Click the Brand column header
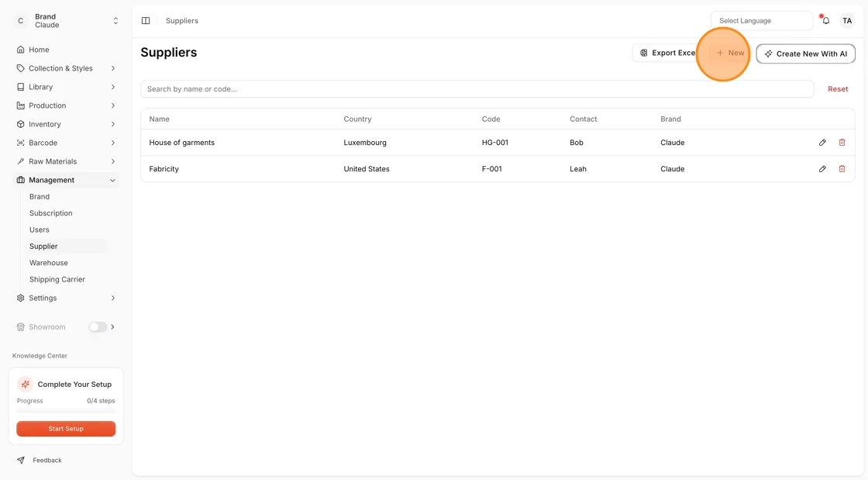Screen dimensions: 868x480 point(670,119)
